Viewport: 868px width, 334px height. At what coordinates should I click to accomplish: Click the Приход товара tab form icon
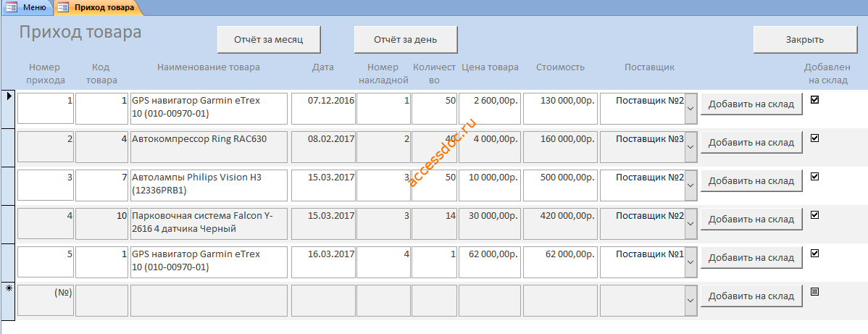point(64,8)
